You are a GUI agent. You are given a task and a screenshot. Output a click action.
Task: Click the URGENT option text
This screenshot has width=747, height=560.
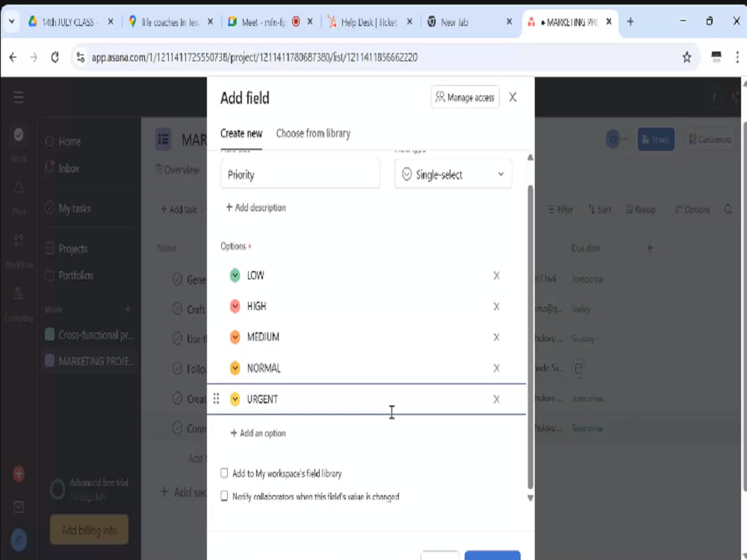tap(262, 399)
